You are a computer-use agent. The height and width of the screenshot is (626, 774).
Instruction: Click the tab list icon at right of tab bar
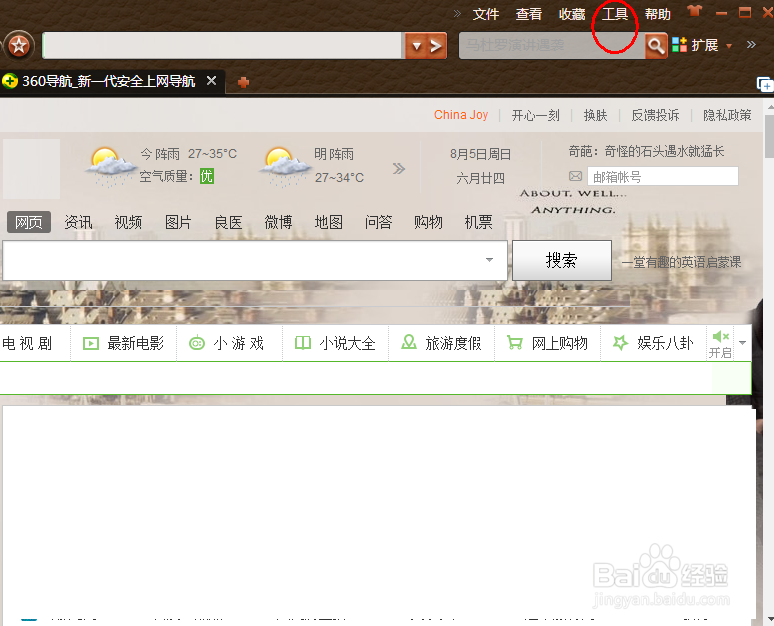click(x=765, y=84)
